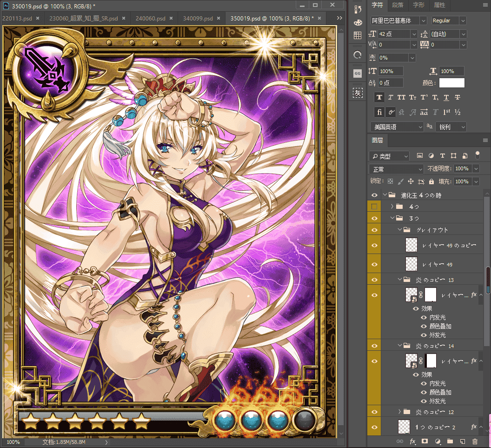The width and height of the screenshot is (491, 448).
Task: Apply Faux Bold text style
Action: [379, 97]
